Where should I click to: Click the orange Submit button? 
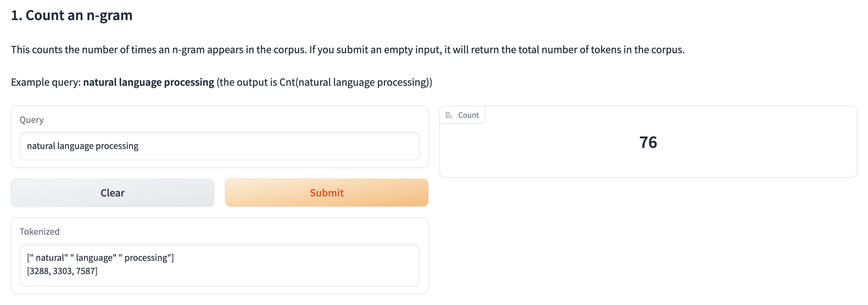[x=326, y=192]
